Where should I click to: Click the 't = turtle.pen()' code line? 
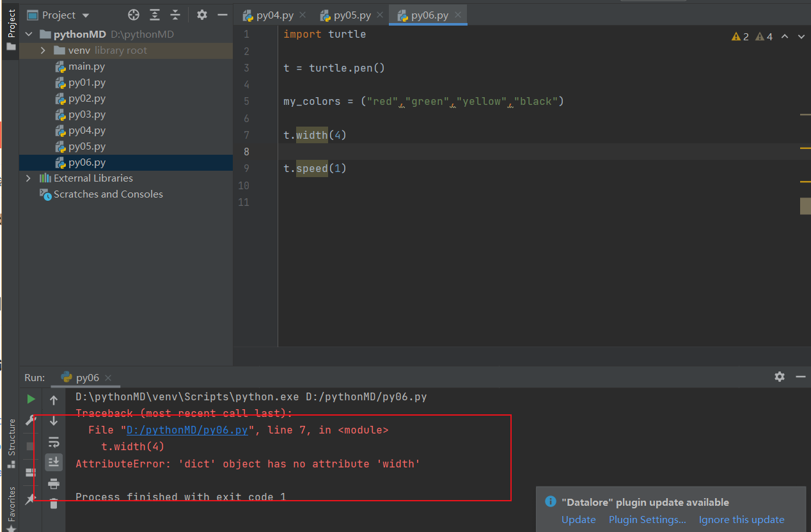coord(334,68)
